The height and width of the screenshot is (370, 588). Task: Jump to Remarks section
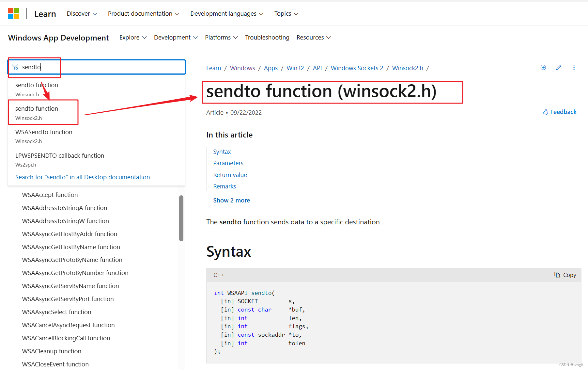point(224,186)
